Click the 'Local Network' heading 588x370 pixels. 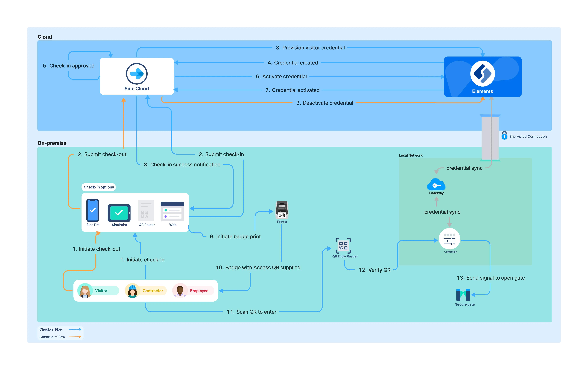pyautogui.click(x=410, y=155)
